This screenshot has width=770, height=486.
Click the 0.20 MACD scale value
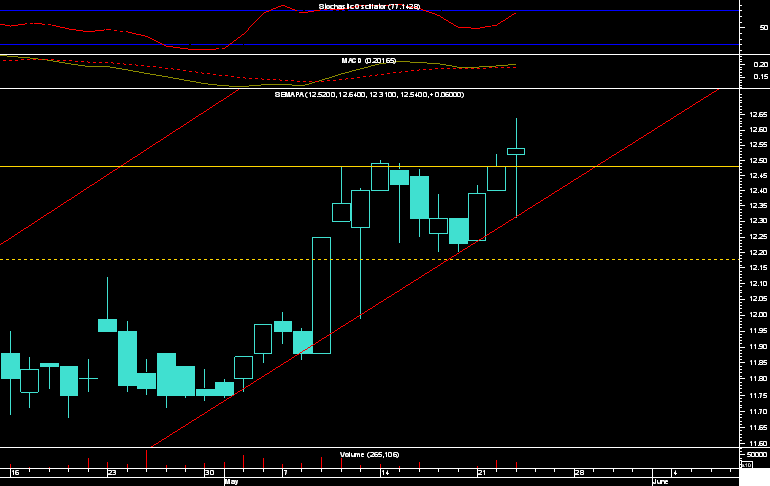coord(761,64)
